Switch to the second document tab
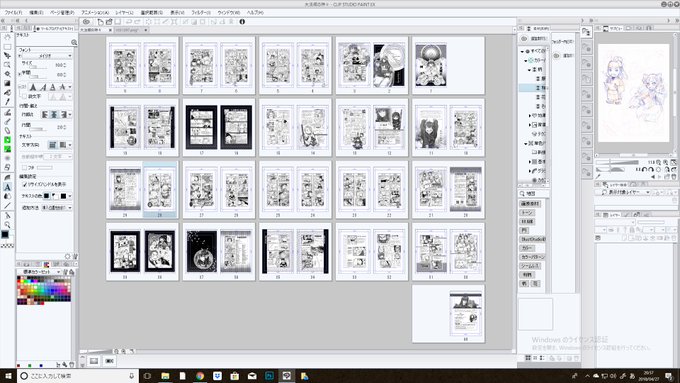 [x=130, y=30]
